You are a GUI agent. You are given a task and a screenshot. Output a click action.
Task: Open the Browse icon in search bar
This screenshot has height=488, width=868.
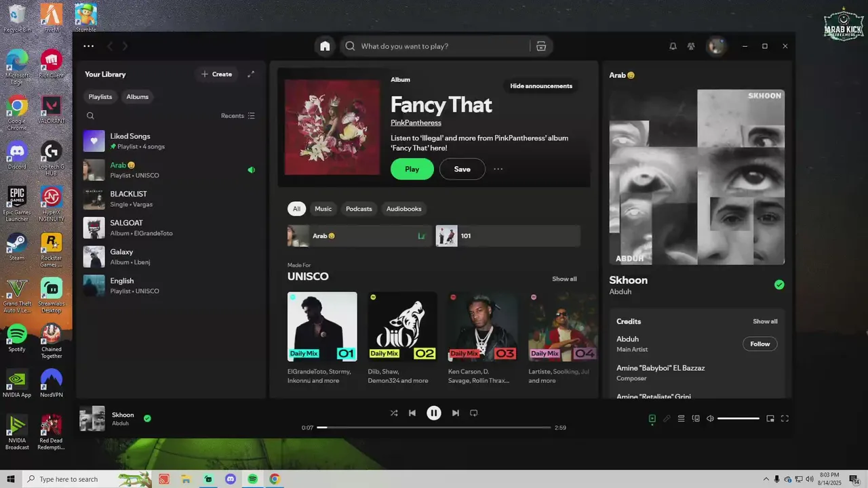(540, 46)
